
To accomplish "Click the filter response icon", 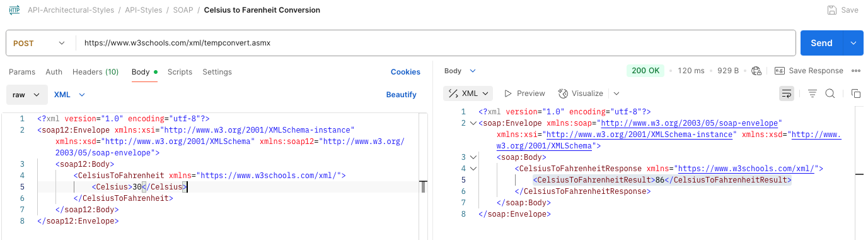I will 813,93.
